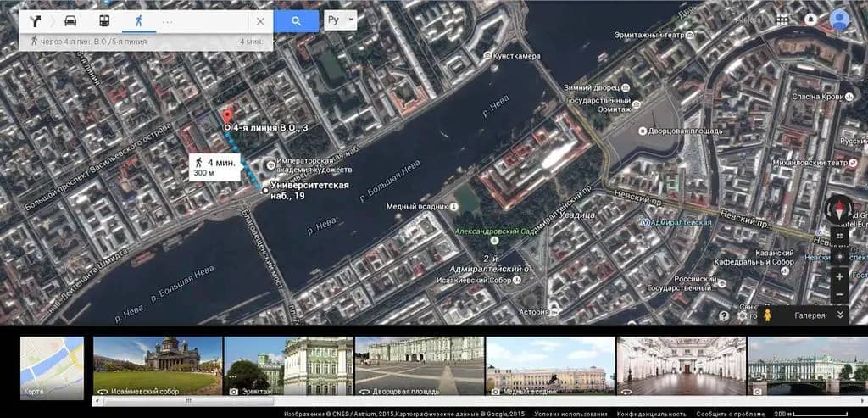Close the directions panel with X

pyautogui.click(x=260, y=21)
